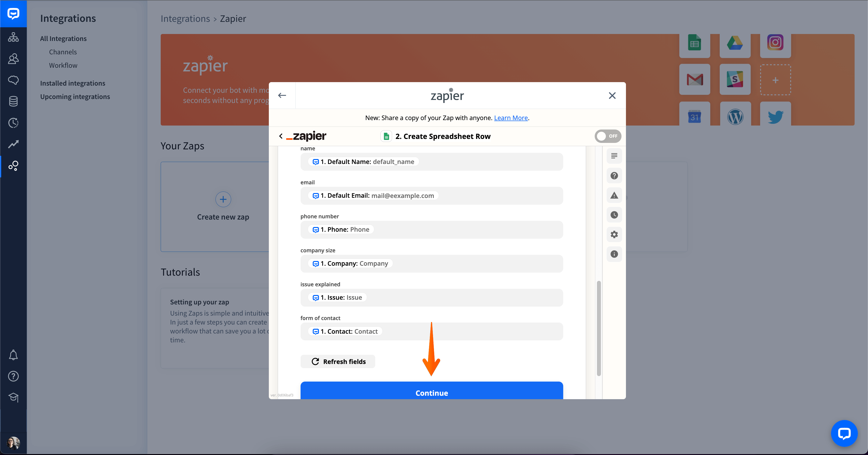Open All Integrations in the menu
The image size is (868, 455).
click(63, 38)
